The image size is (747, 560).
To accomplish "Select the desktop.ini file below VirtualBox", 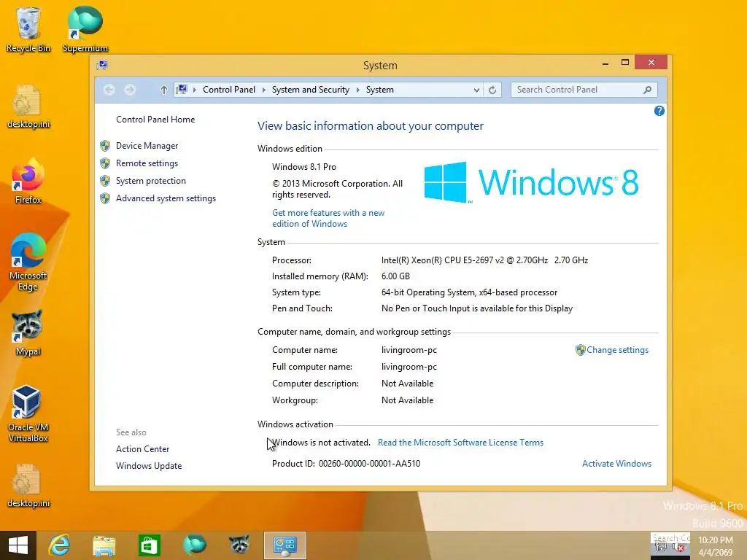I will pyautogui.click(x=28, y=486).
